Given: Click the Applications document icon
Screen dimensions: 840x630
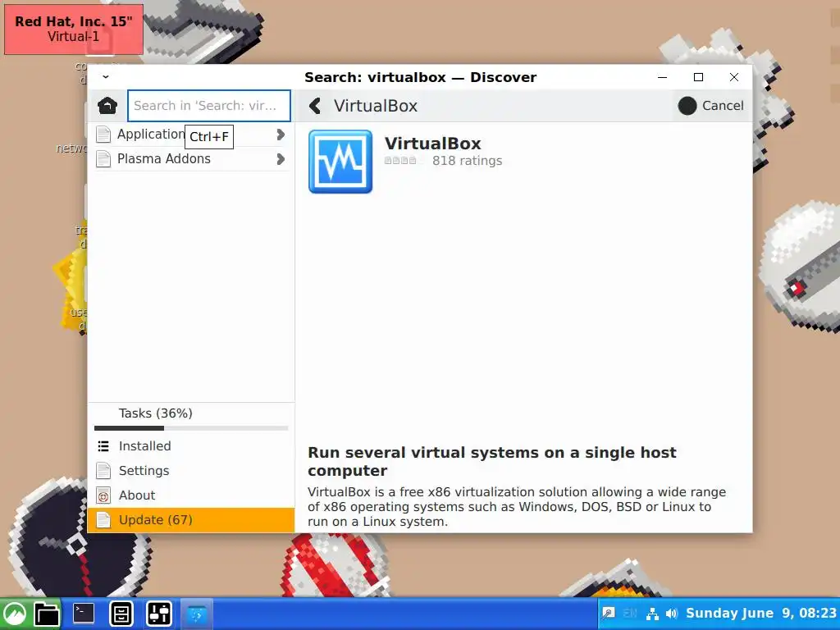Looking at the screenshot, I should (x=103, y=135).
